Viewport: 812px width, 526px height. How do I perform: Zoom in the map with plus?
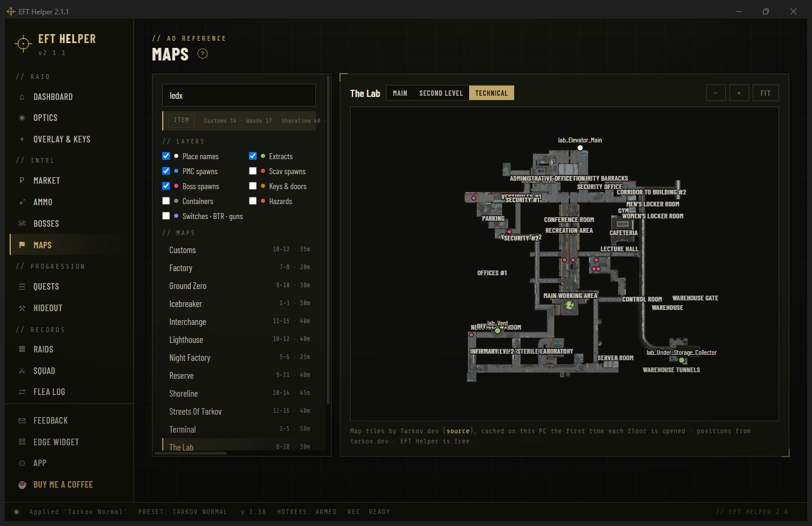739,93
